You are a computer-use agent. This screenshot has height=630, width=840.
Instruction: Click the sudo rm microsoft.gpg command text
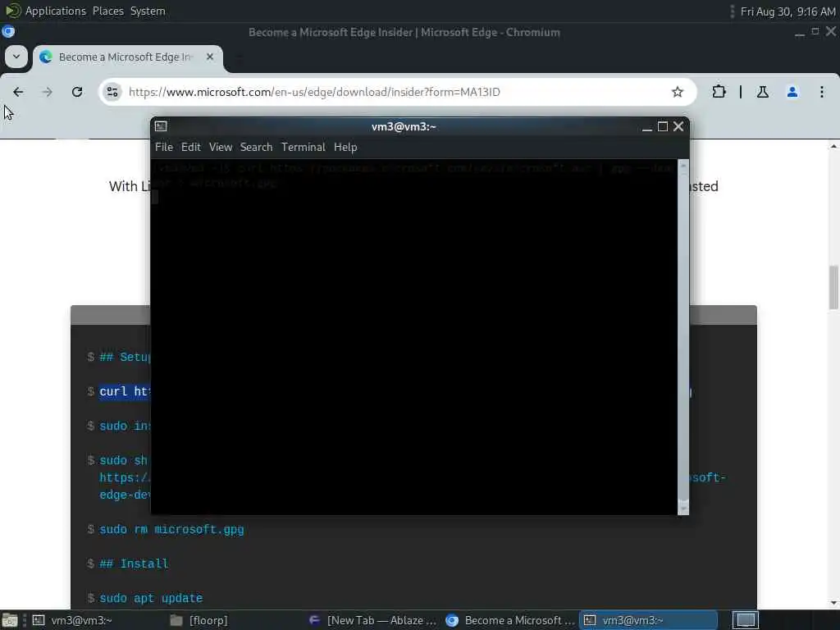tap(171, 530)
